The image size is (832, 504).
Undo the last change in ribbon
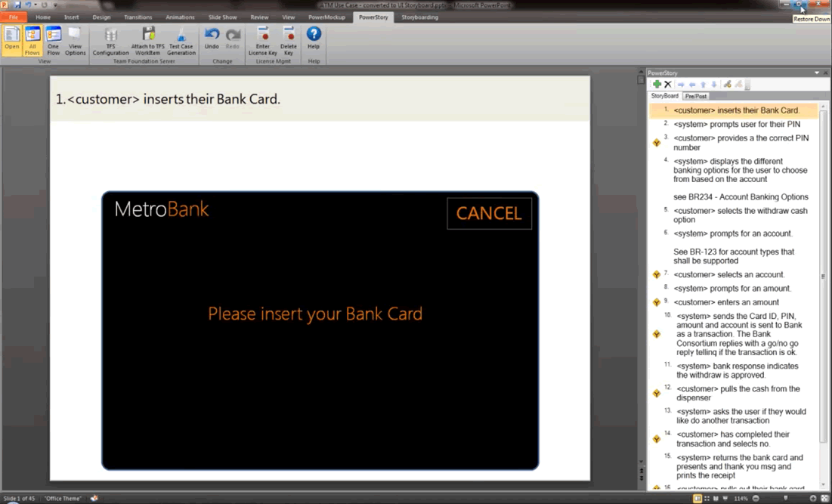212,39
